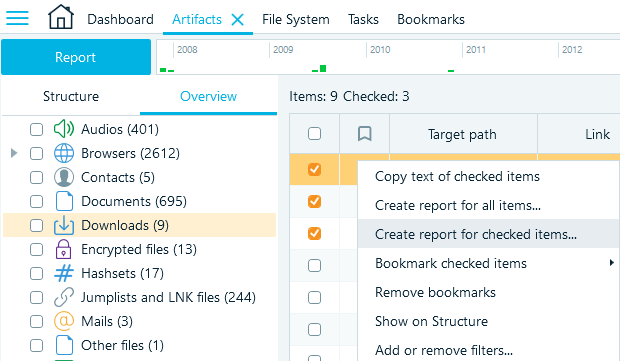The width and height of the screenshot is (620, 361).
Task: Choose Create report for all items
Action: point(458,205)
